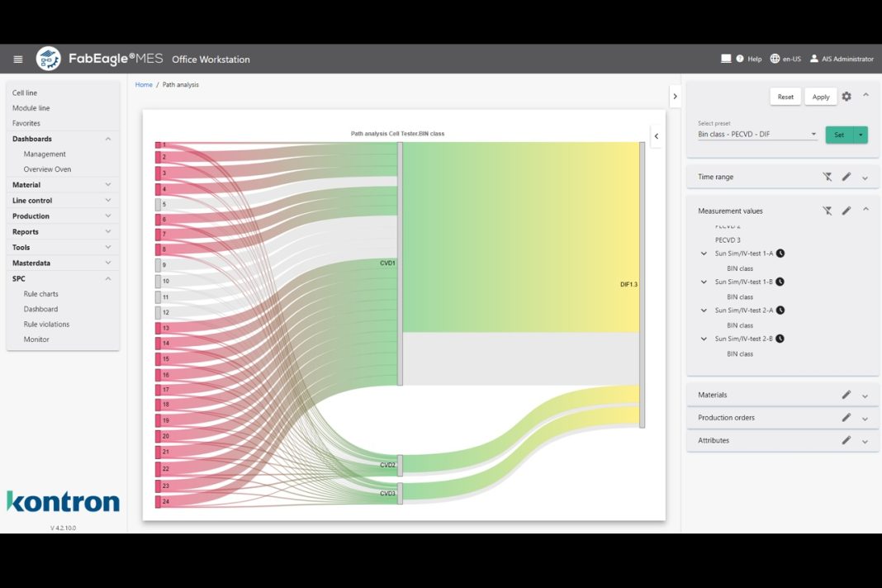Collapse the Measurement values section
882x588 pixels.
[865, 211]
